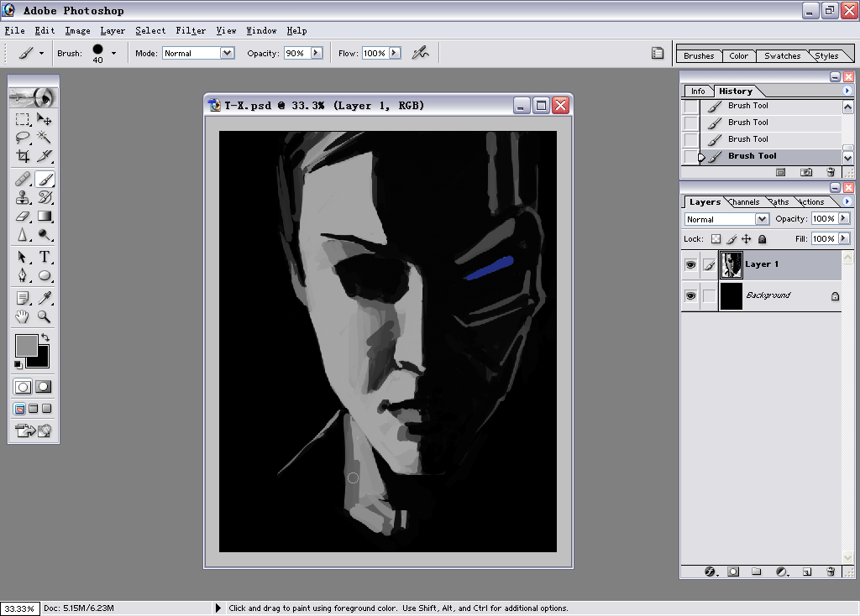This screenshot has height=616, width=860.
Task: Select the Notes tool
Action: [23, 298]
